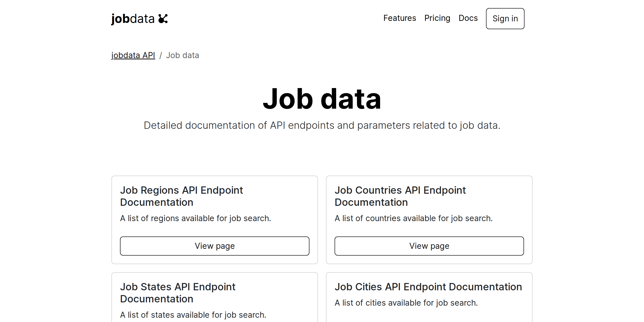Click the Job data breadcrumb label
This screenshot has width=644, height=322.
click(183, 55)
